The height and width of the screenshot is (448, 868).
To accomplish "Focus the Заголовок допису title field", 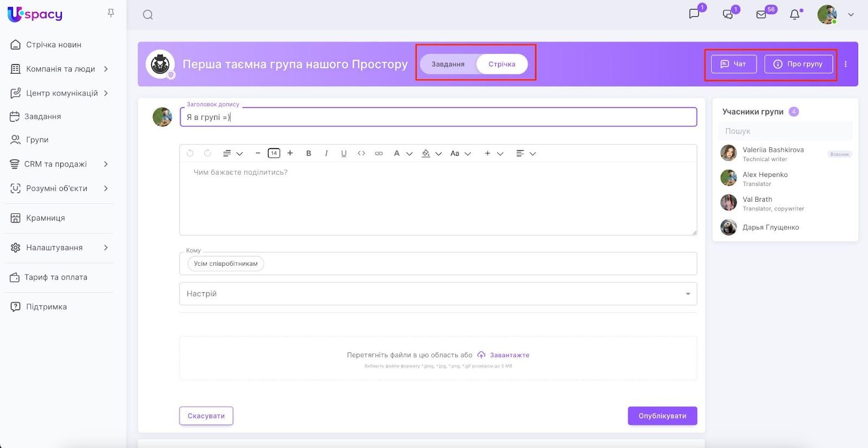I will point(438,117).
